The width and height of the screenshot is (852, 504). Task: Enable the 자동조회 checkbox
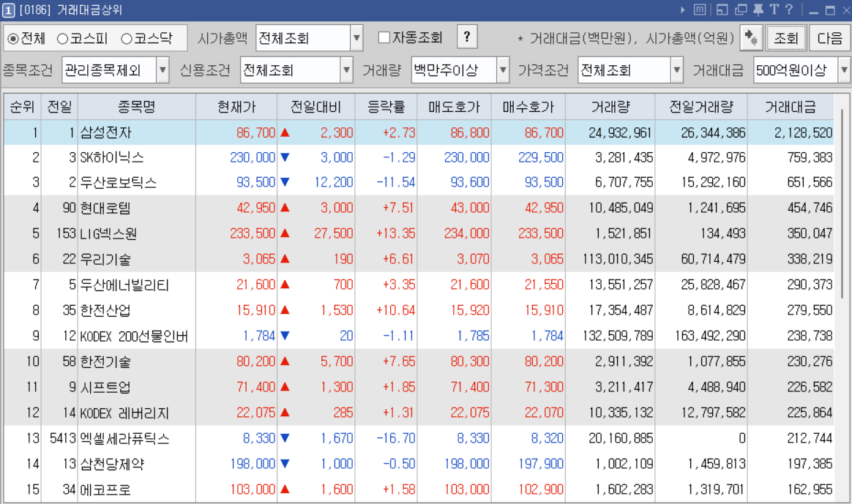coord(384,37)
